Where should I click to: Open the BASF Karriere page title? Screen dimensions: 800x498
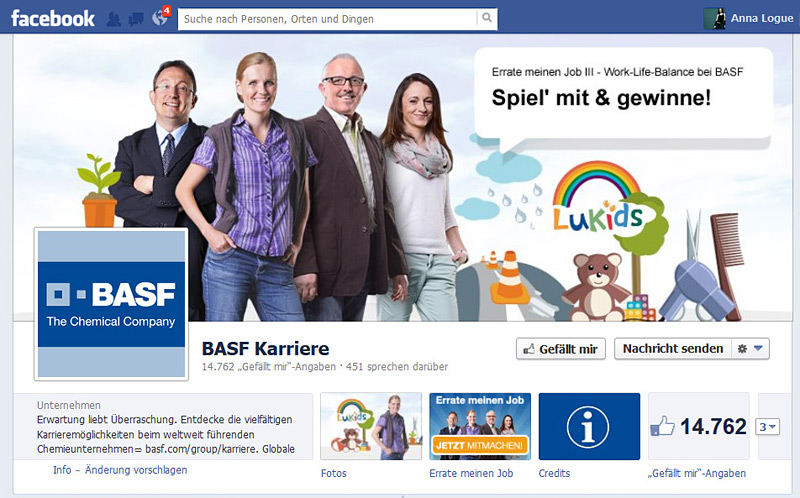tap(265, 348)
